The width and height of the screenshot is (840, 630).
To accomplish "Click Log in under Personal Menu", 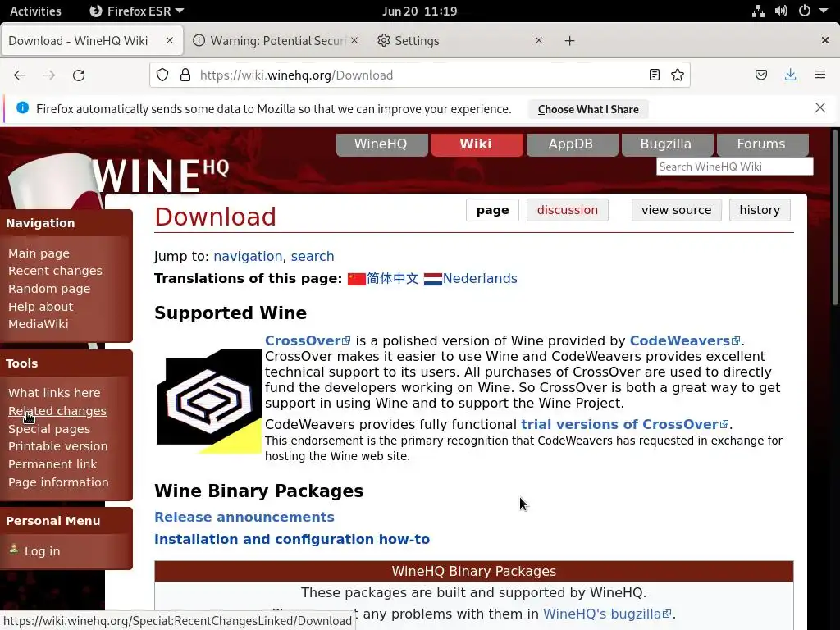I will [x=43, y=550].
